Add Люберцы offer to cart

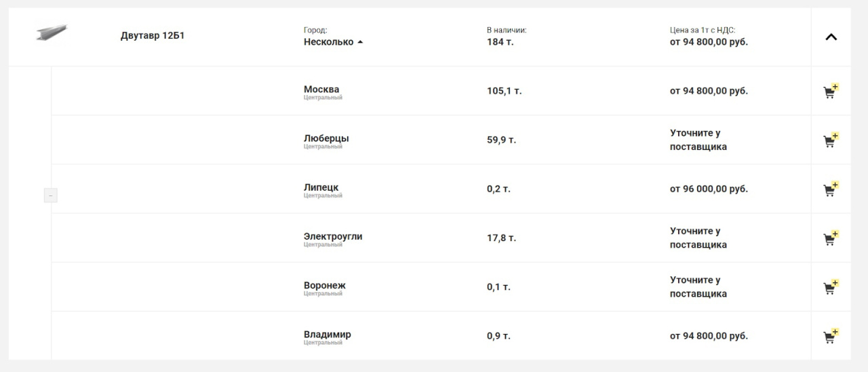tap(831, 140)
